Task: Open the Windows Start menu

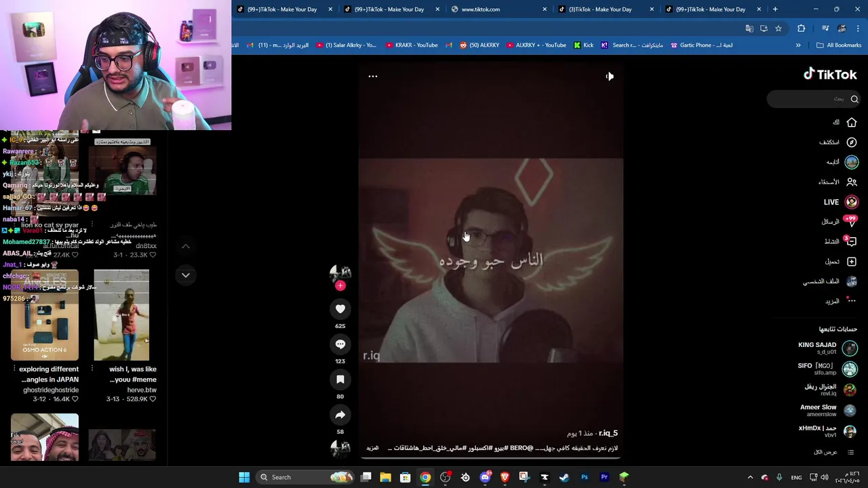Action: (244, 477)
